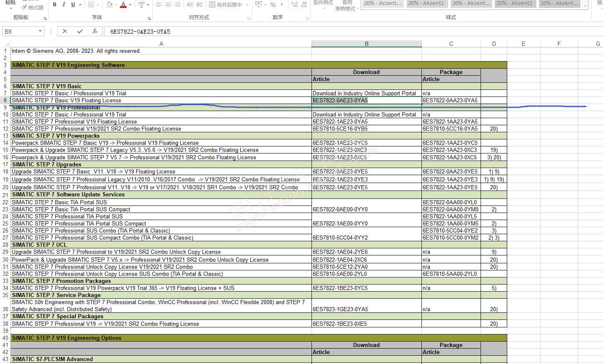Toggle underline formatting

(x=73, y=5)
